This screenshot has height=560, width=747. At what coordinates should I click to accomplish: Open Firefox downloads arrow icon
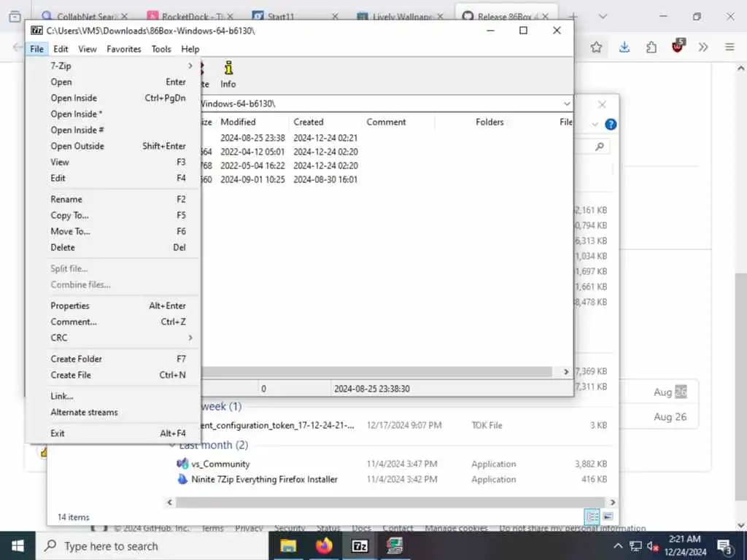pyautogui.click(x=624, y=47)
